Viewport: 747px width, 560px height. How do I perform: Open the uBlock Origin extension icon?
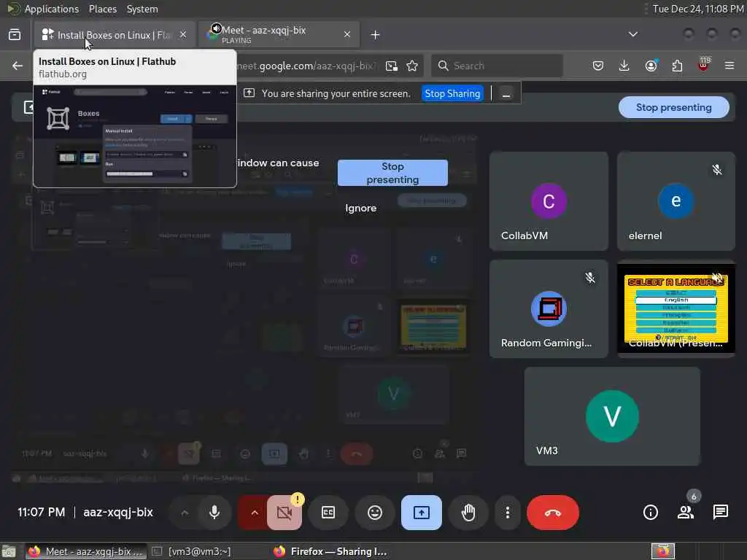coord(703,65)
